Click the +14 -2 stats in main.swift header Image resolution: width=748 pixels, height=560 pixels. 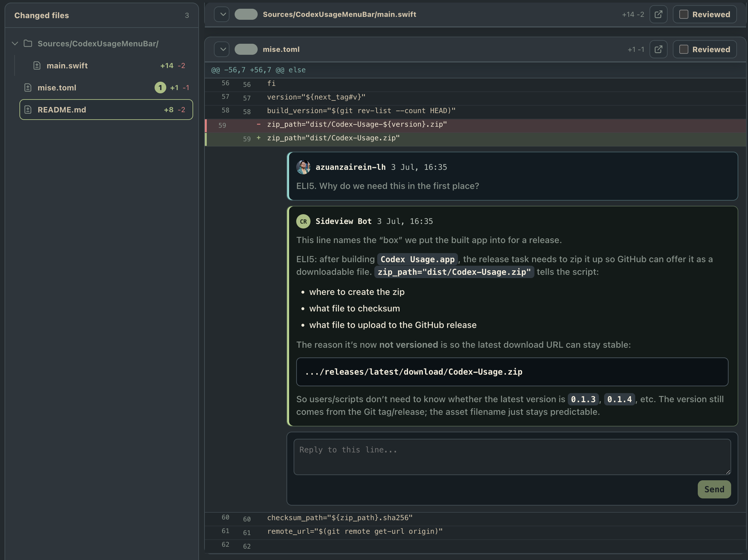633,15
